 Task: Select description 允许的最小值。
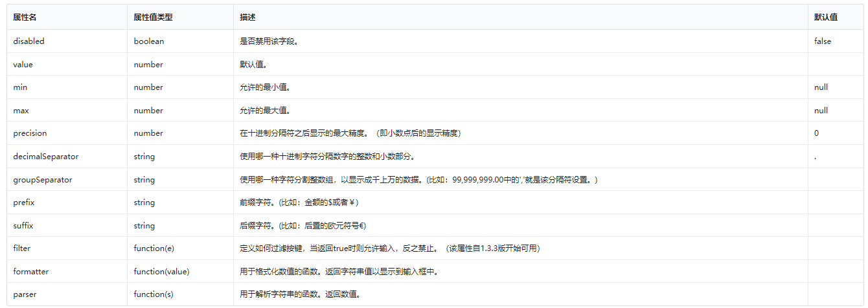point(265,87)
